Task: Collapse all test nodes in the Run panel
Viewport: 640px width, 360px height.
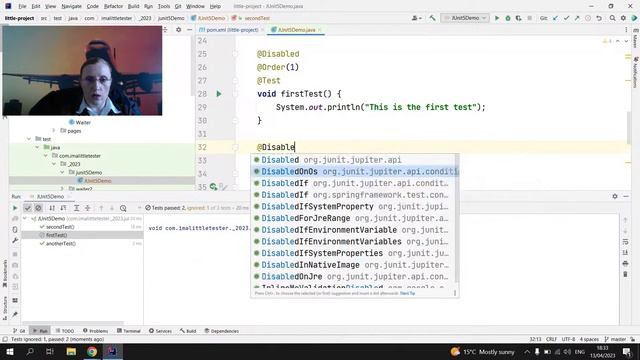Action: (88, 208)
